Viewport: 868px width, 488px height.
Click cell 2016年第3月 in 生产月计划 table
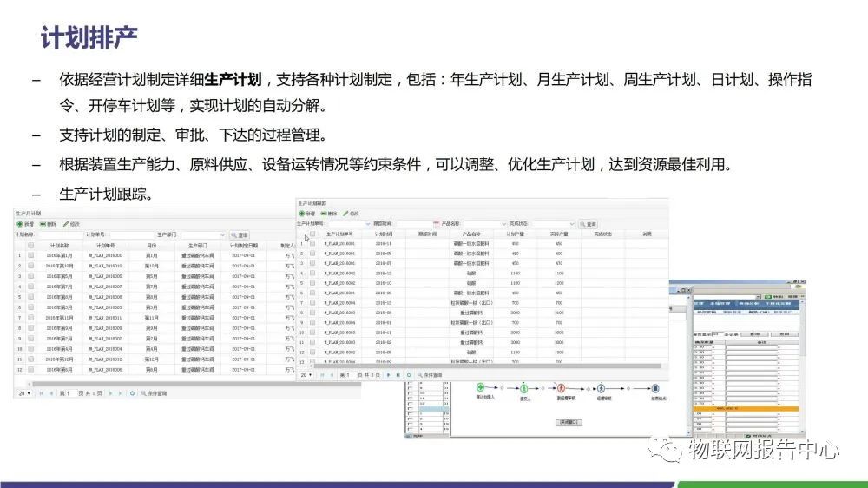[x=59, y=307]
